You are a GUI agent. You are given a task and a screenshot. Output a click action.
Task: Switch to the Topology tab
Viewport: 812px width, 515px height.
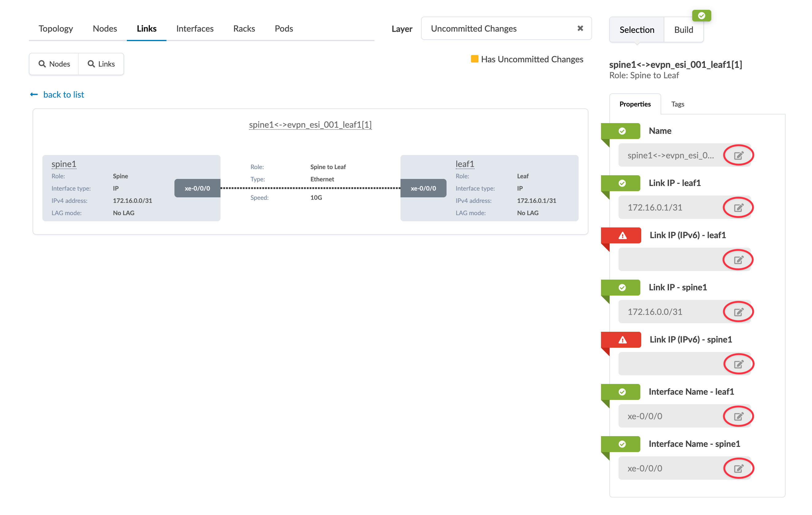(x=56, y=29)
